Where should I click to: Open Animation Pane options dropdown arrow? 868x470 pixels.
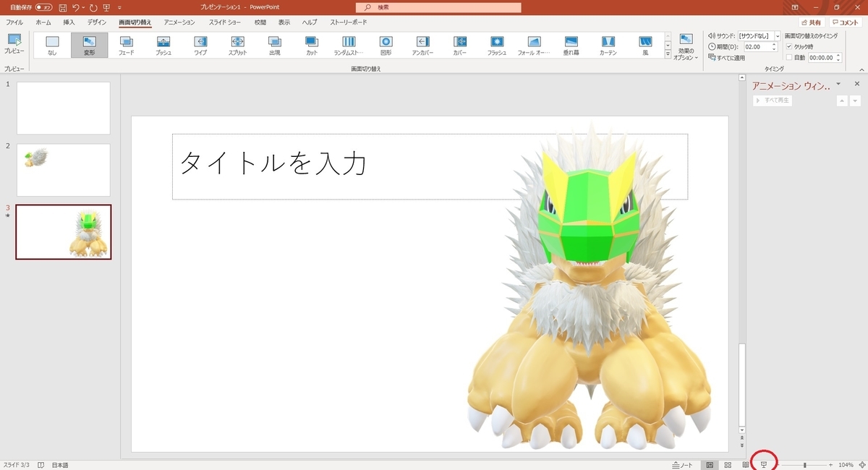(839, 85)
